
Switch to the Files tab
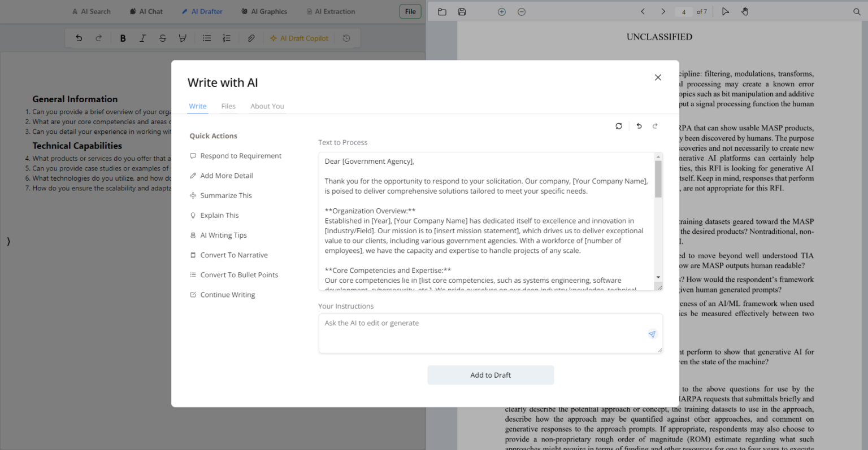click(x=228, y=106)
